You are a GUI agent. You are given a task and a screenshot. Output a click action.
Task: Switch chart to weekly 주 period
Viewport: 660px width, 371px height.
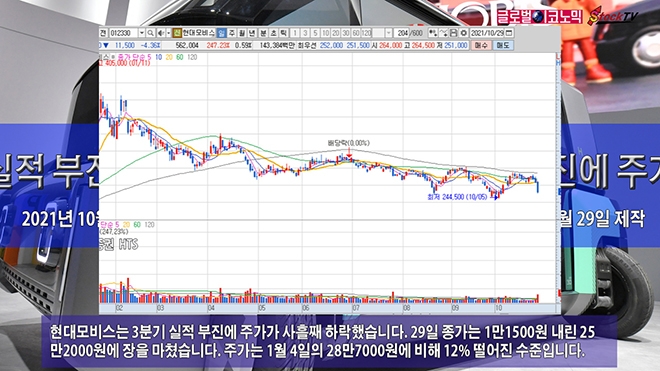click(232, 33)
